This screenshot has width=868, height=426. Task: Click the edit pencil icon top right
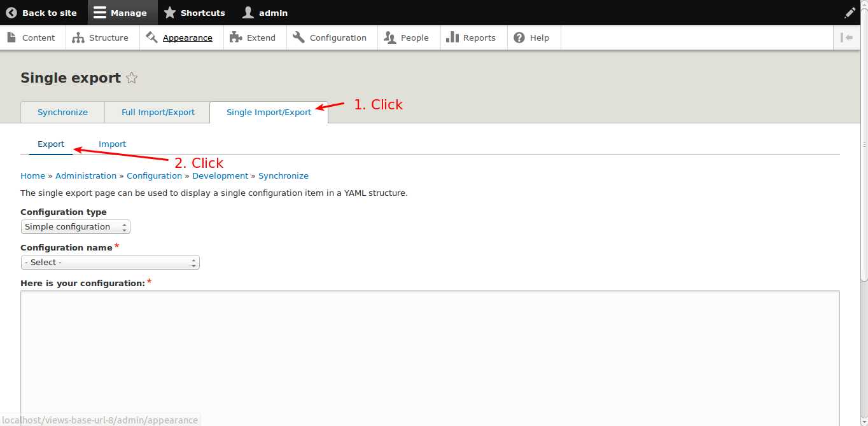pyautogui.click(x=850, y=11)
